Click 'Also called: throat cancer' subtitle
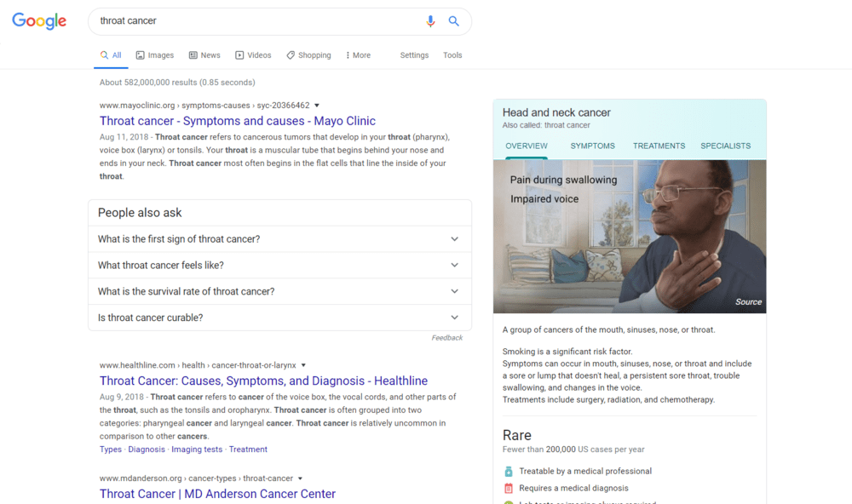Image resolution: width=852 pixels, height=504 pixels. click(546, 125)
